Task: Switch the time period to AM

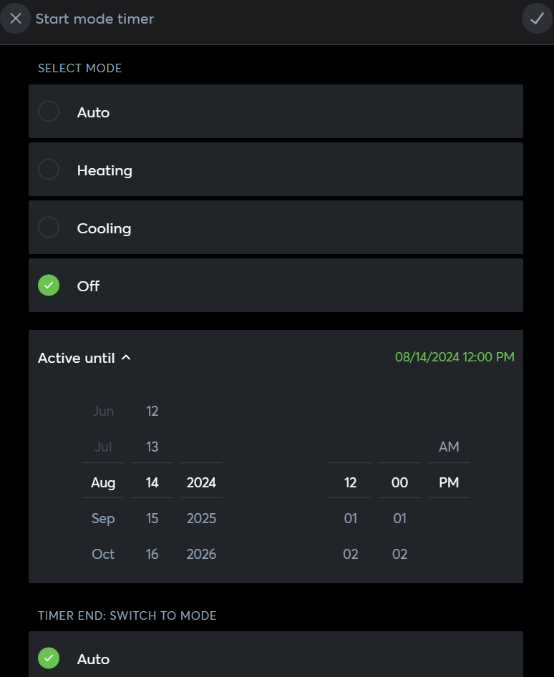Action: point(449,446)
